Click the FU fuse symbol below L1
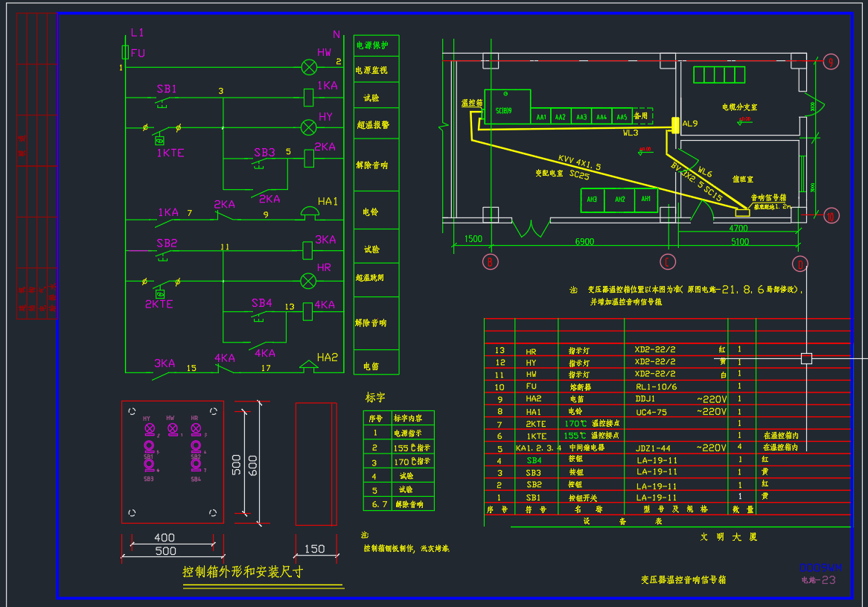 coord(125,52)
